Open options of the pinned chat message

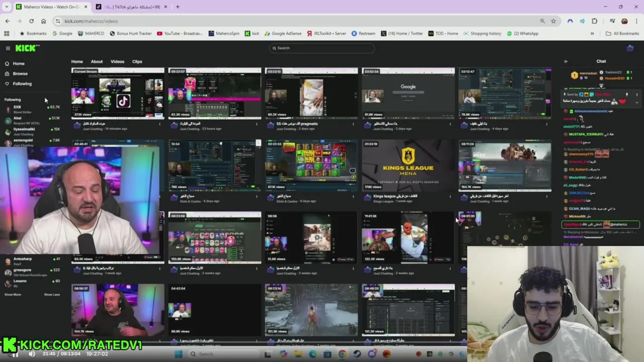point(636,95)
